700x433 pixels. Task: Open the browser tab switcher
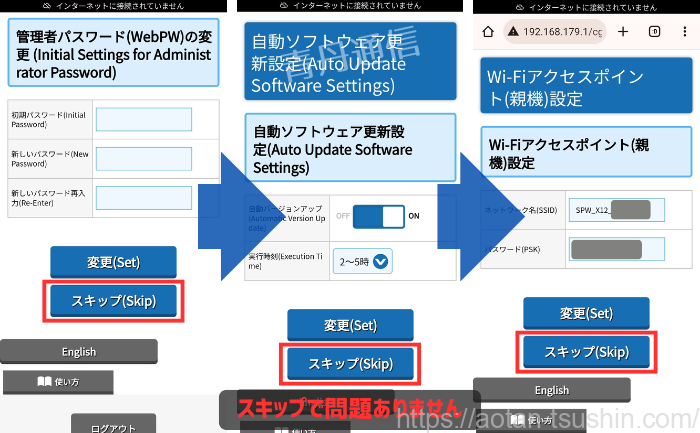click(653, 32)
